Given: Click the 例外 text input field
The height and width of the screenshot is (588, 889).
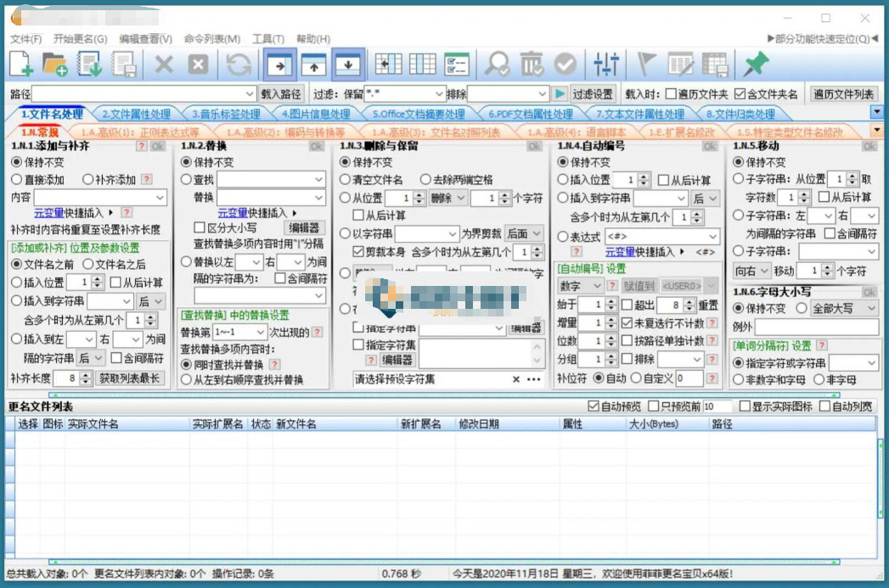Looking at the screenshot, I should (816, 328).
